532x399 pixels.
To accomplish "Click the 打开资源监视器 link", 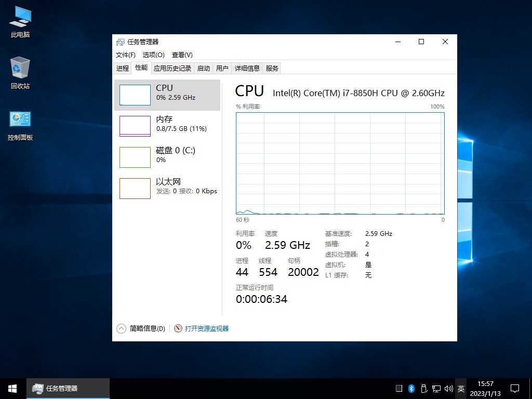I will pyautogui.click(x=207, y=328).
